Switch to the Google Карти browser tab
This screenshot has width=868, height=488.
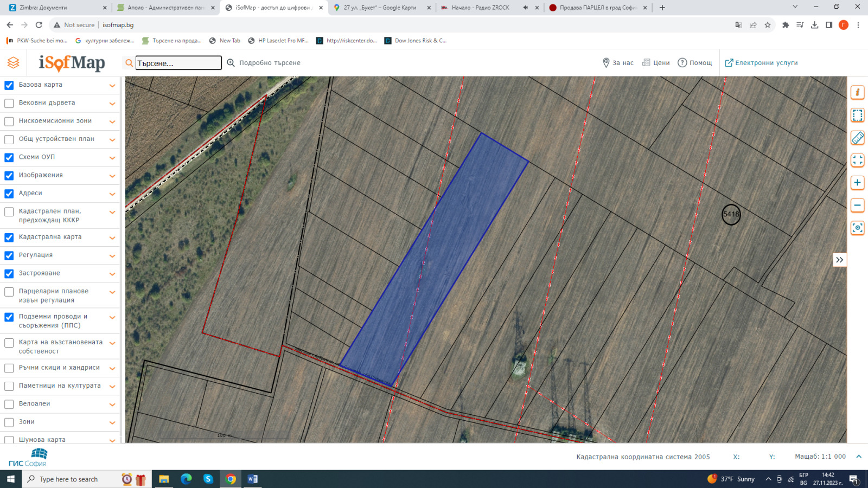coord(380,8)
